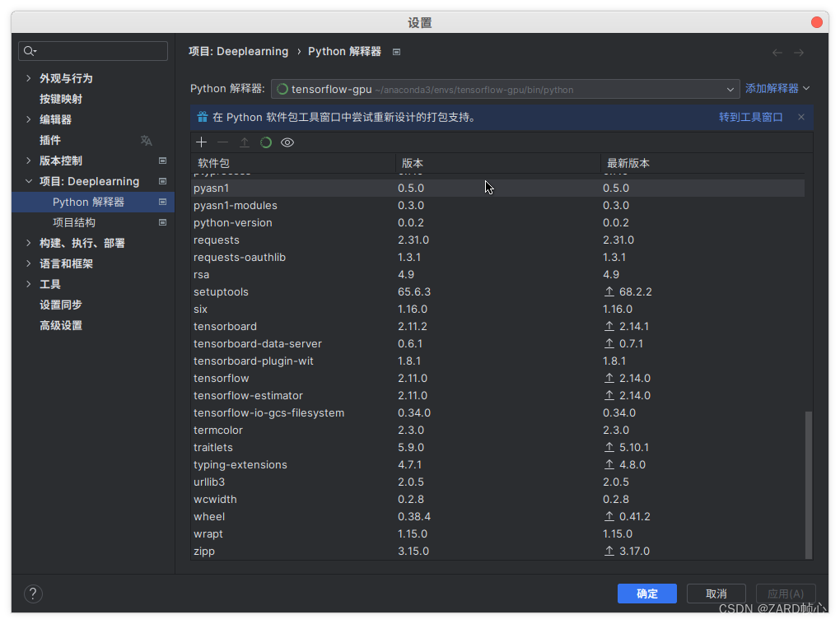
Task: Expand the 编辑器 section
Action: (x=28, y=119)
